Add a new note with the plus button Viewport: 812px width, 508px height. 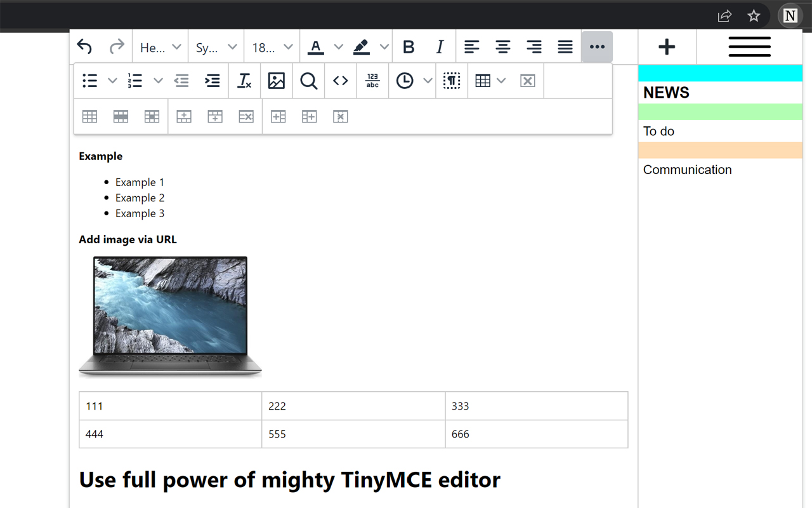667,47
